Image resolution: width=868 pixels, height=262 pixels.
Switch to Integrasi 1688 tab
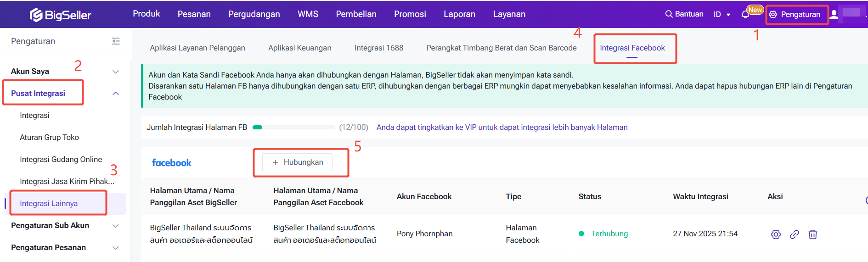point(378,48)
